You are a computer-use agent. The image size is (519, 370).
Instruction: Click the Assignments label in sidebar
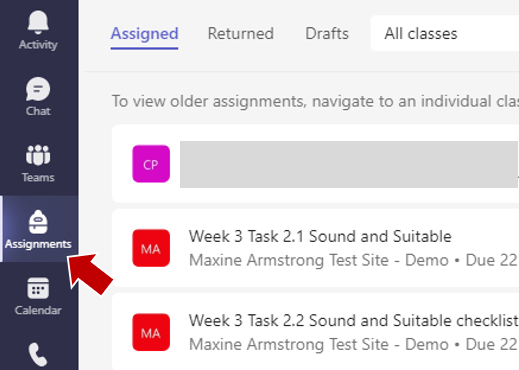pos(38,244)
